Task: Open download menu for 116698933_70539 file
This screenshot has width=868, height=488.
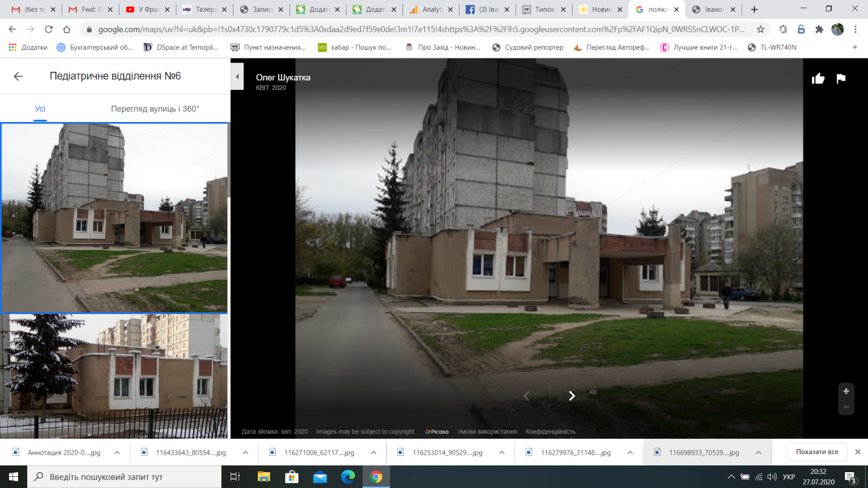Action: coord(758,452)
